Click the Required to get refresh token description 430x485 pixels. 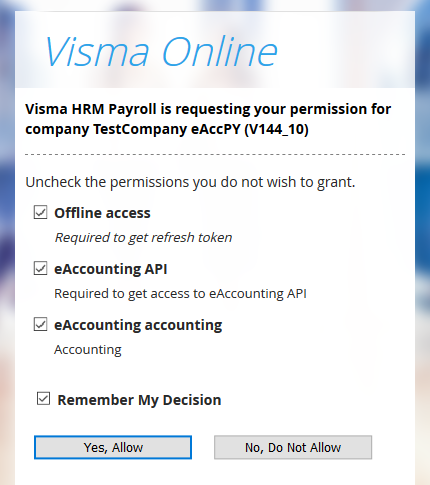[143, 238]
